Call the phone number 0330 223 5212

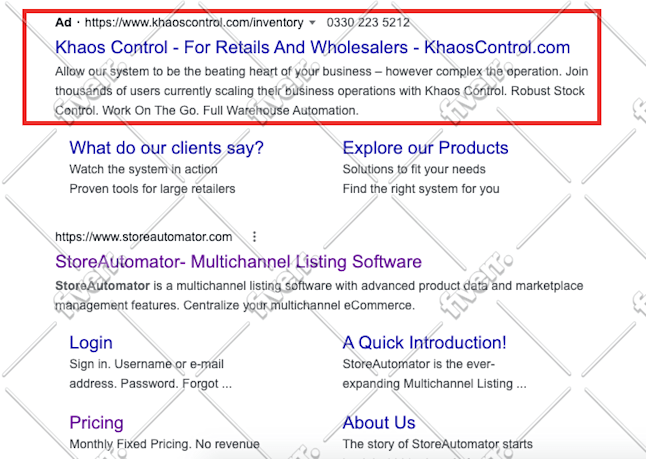tap(368, 22)
